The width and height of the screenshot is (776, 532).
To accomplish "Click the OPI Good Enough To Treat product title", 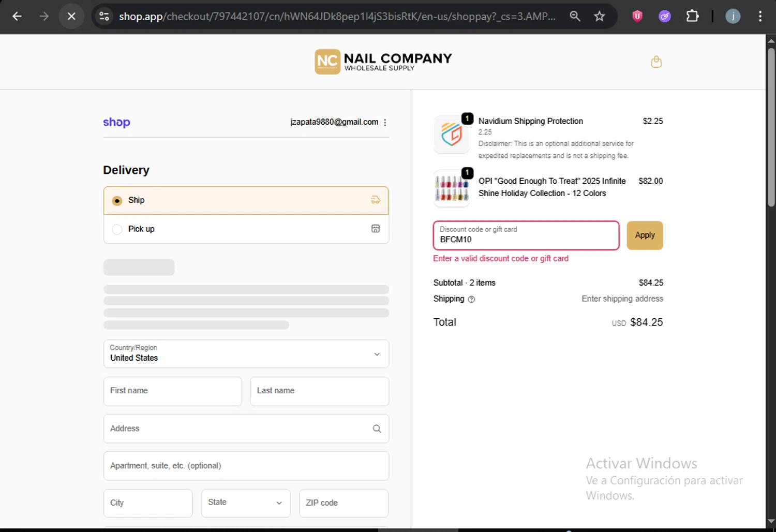I will coord(552,187).
